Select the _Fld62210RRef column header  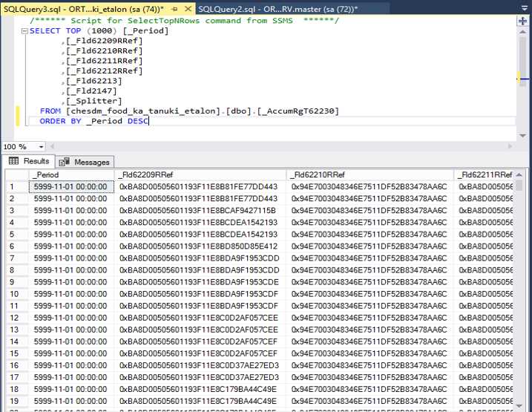tap(370, 174)
